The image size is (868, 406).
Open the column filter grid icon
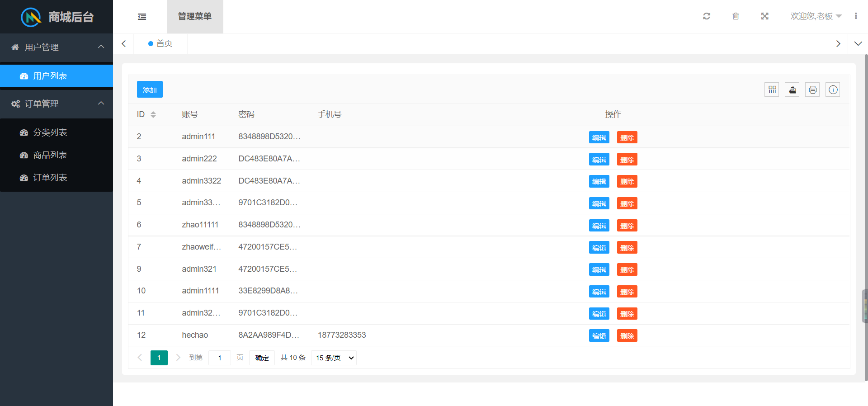(x=772, y=90)
